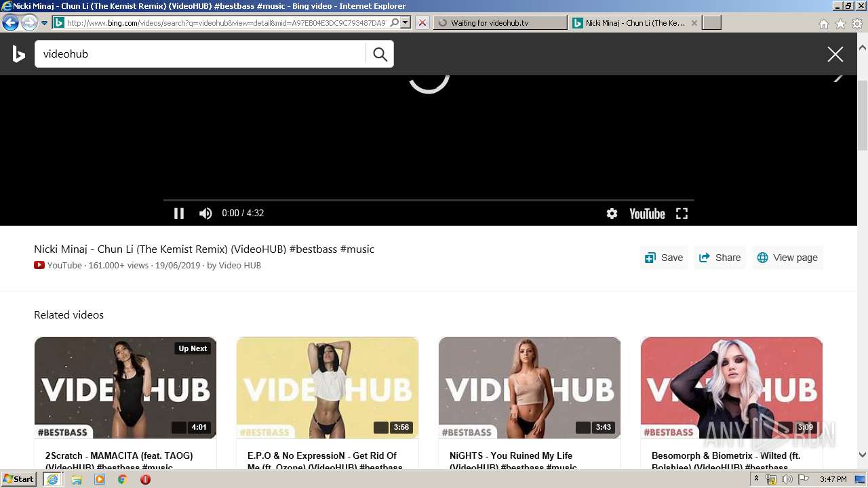Viewport: 868px width, 488px height.
Task: Open the video settings gear
Action: tap(612, 213)
